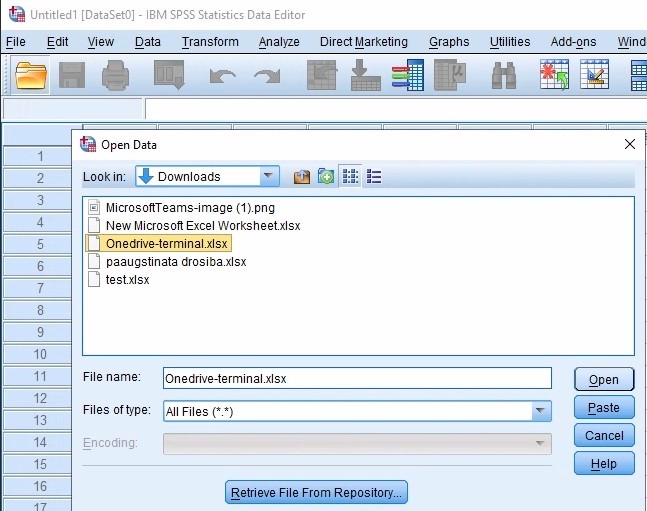Click the File name input field
This screenshot has width=647, height=511.
pos(355,379)
